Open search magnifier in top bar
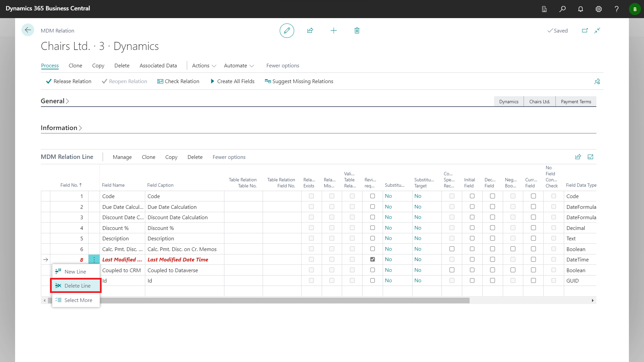This screenshot has width=644, height=362. point(562,9)
